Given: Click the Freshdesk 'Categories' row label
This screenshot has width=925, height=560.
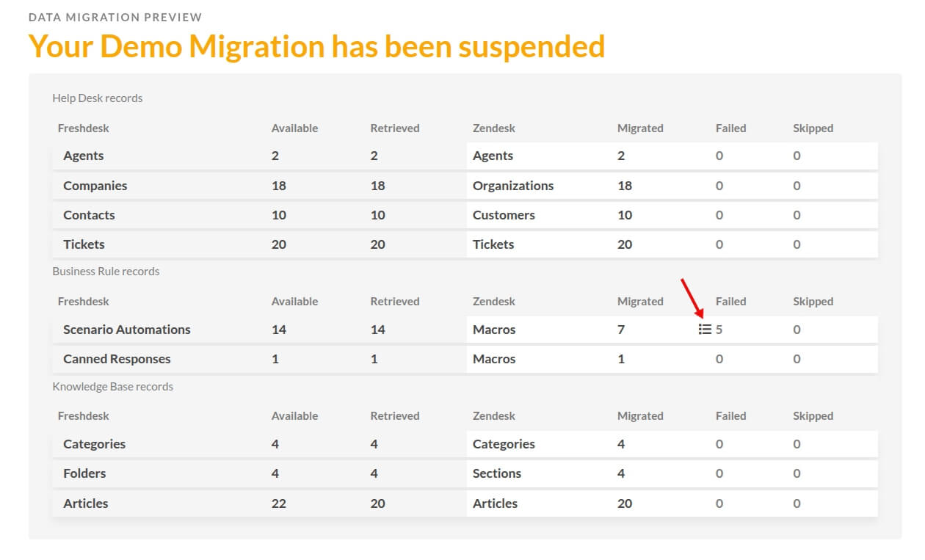Looking at the screenshot, I should click(x=94, y=444).
